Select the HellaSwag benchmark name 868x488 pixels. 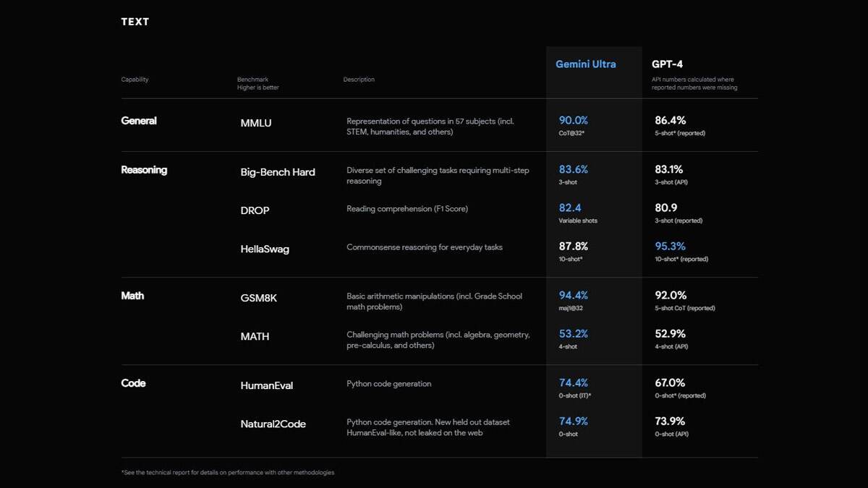[266, 249]
